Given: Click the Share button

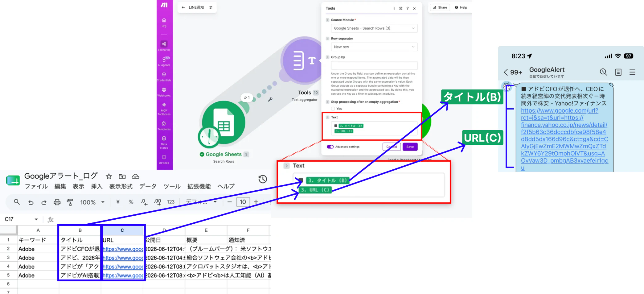Looking at the screenshot, I should tap(440, 7).
